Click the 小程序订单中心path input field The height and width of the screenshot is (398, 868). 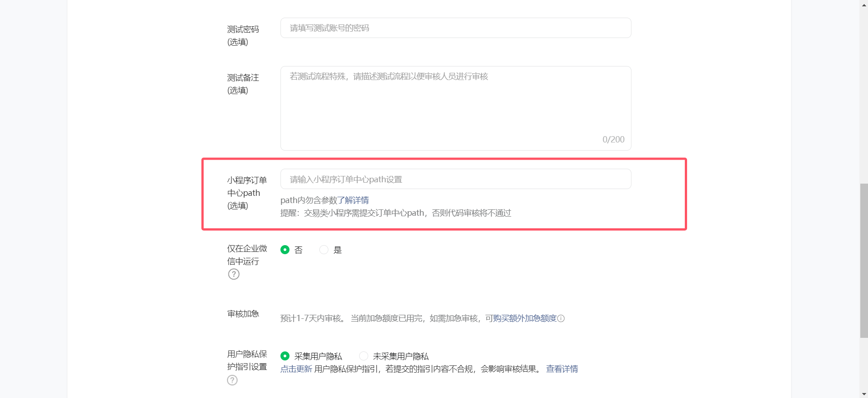(455, 179)
